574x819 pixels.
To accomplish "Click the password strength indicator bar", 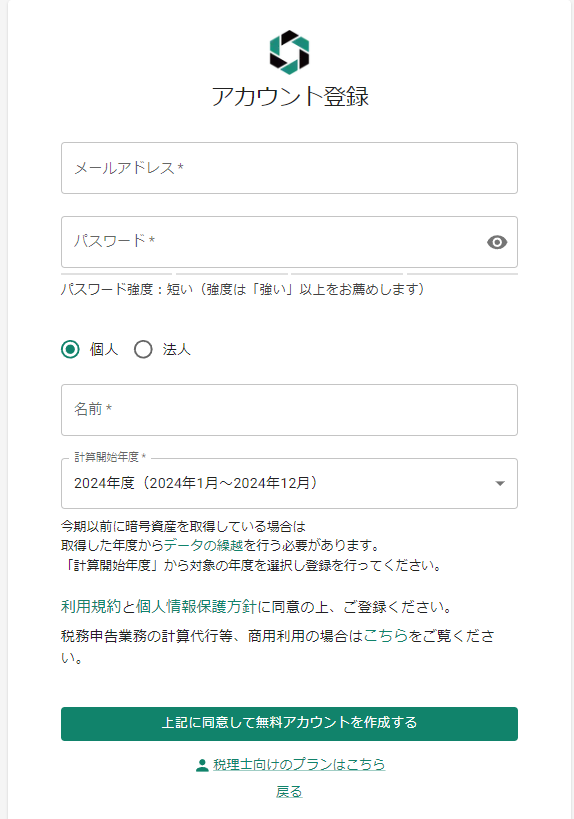I will [289, 274].
